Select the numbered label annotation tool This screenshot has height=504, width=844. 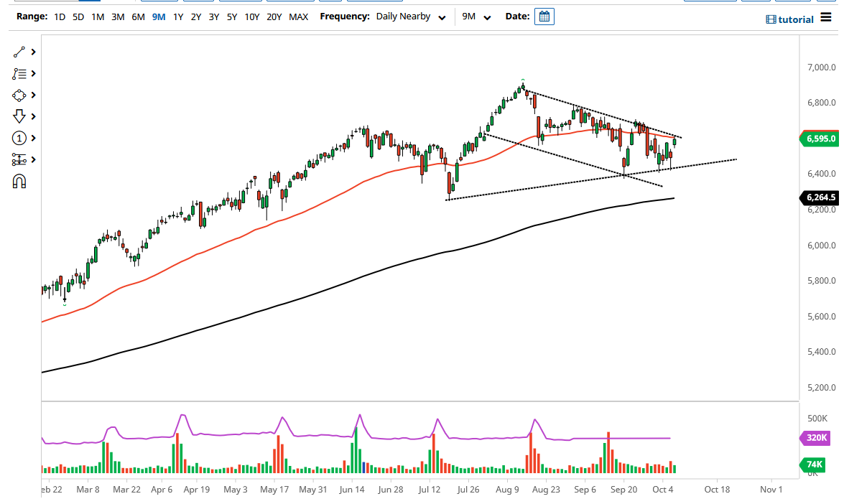tap(19, 139)
